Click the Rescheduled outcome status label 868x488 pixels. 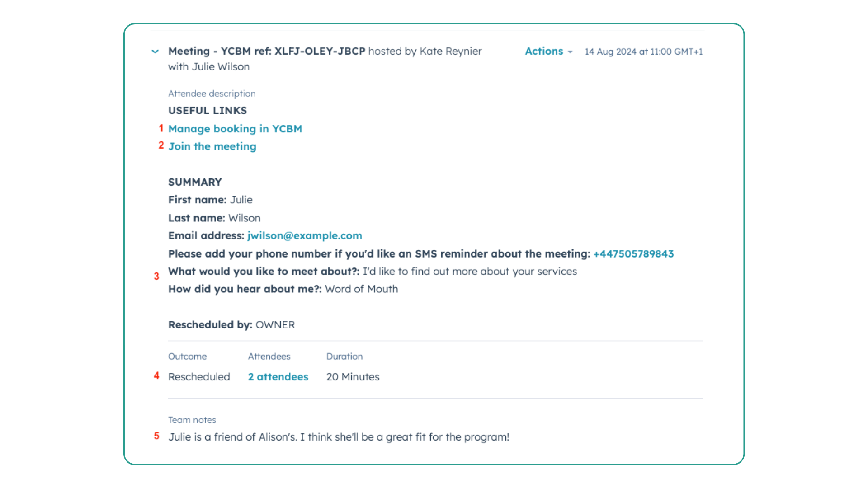click(198, 376)
